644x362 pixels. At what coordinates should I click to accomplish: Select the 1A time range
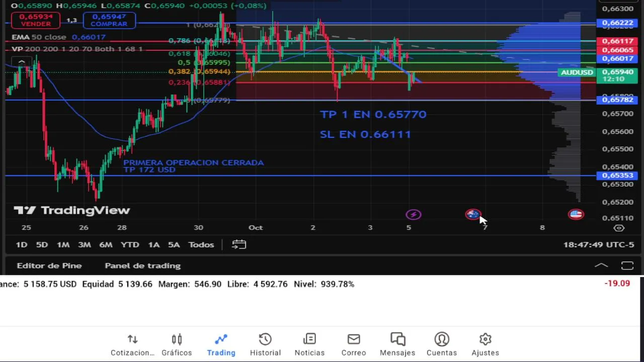(153, 245)
